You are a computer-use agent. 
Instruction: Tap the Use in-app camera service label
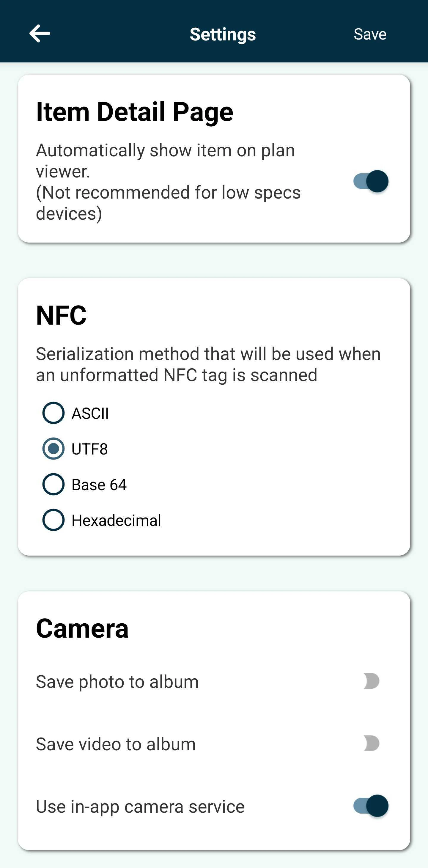140,806
